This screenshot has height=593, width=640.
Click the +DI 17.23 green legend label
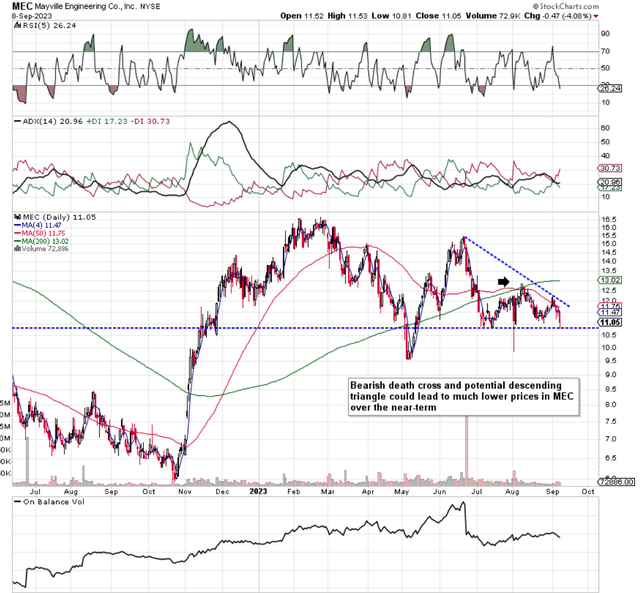pyautogui.click(x=107, y=121)
